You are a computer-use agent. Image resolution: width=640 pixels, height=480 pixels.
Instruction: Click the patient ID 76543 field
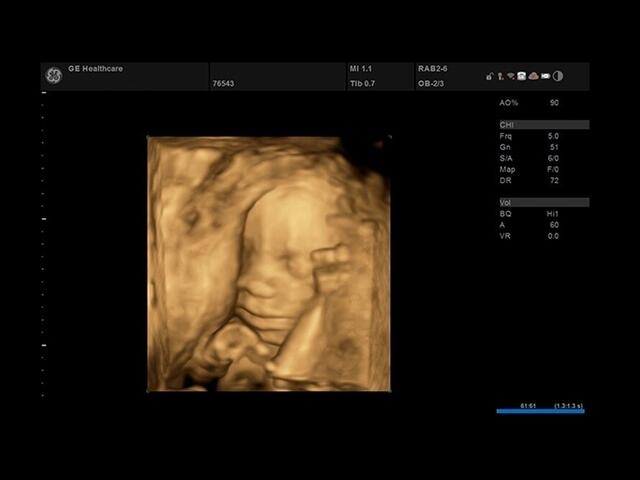(224, 84)
